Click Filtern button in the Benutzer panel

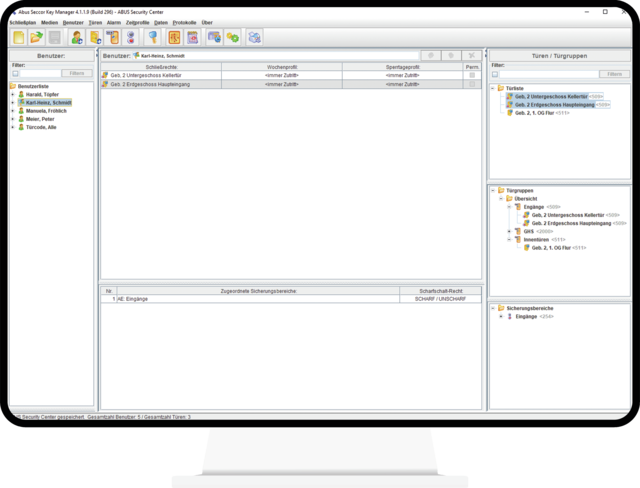tap(77, 73)
